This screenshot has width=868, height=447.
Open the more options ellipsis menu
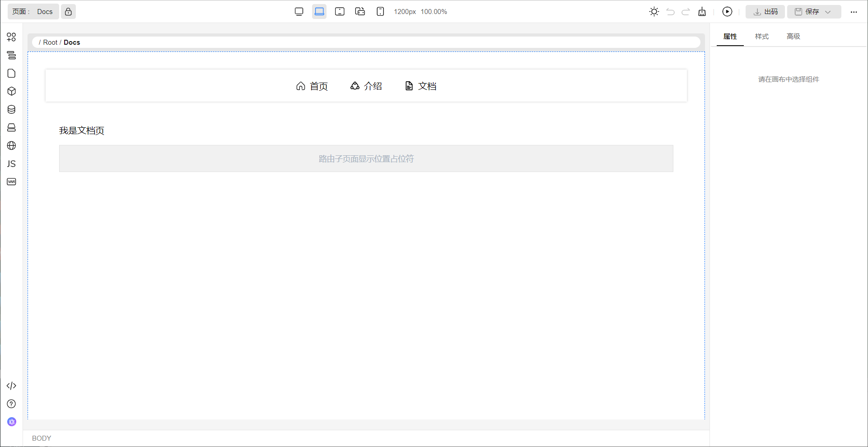click(x=854, y=12)
